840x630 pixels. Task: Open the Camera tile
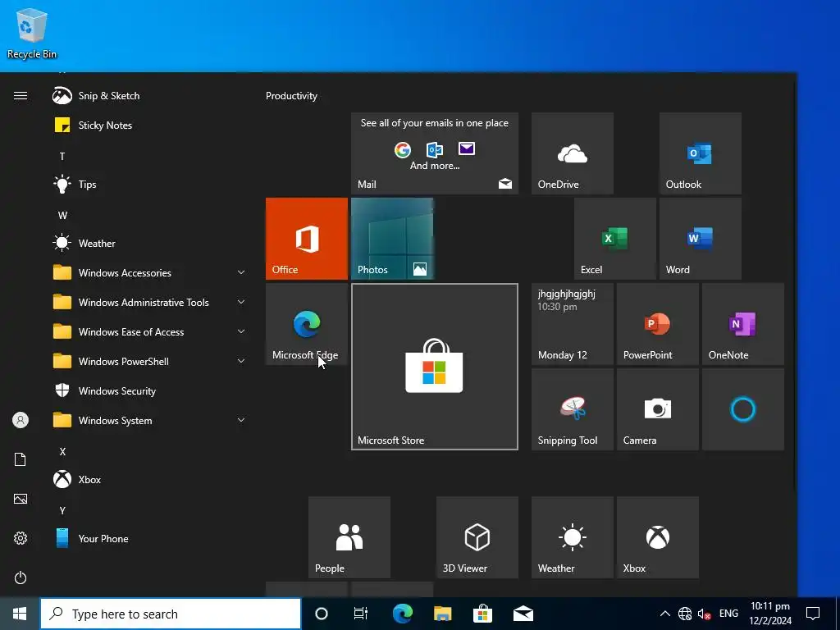tap(658, 409)
